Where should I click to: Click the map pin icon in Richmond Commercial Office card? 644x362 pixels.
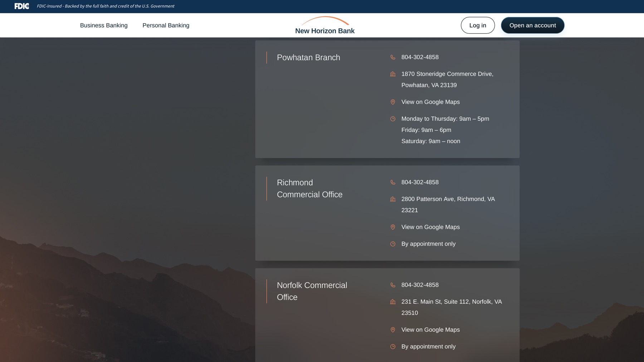point(393,227)
